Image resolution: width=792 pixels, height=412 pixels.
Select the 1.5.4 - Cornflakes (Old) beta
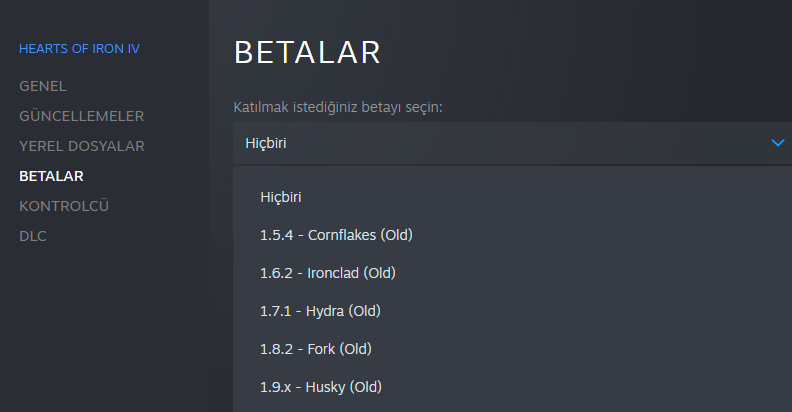[336, 235]
